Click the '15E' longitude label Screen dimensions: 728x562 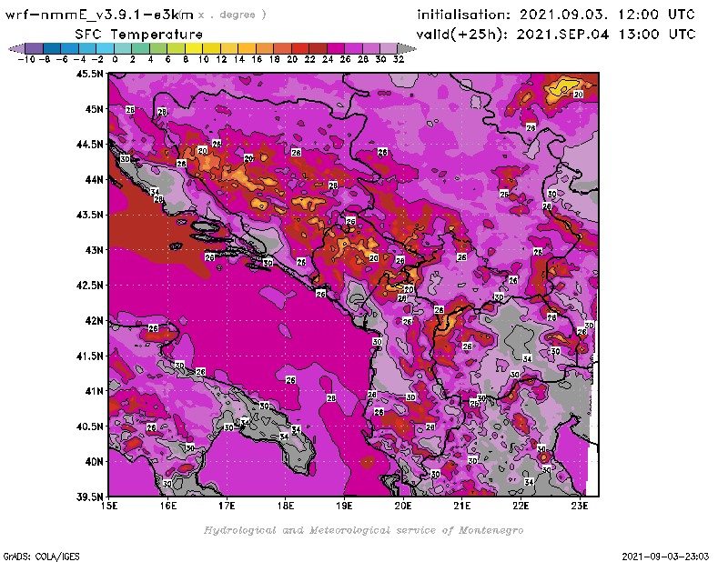[x=109, y=506]
